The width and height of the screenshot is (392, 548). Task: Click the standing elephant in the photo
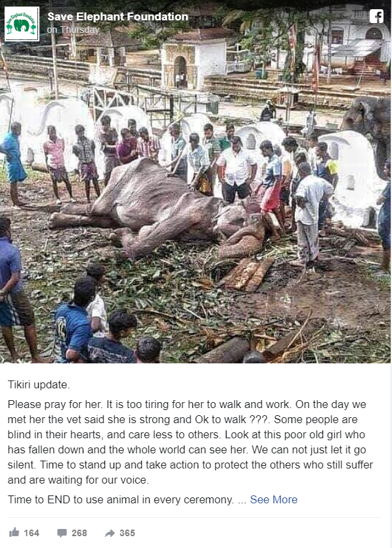[x=368, y=135]
